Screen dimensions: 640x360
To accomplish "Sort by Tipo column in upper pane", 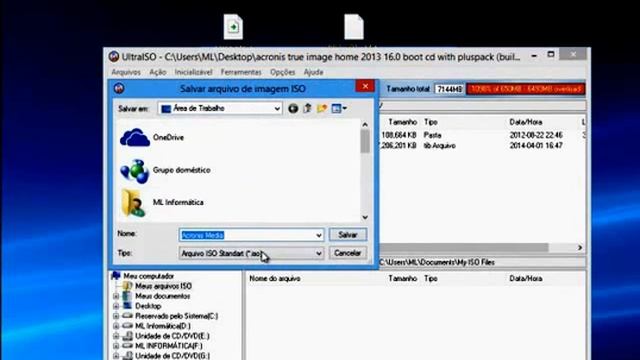I will pyautogui.click(x=431, y=122).
